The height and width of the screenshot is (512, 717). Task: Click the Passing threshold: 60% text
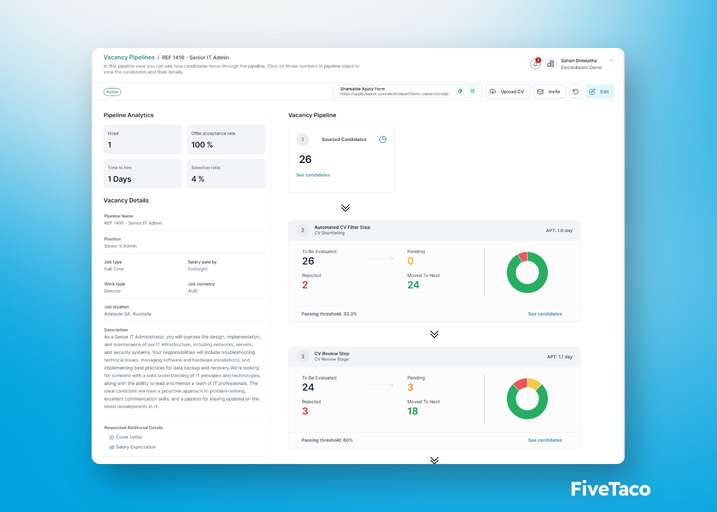coord(327,440)
